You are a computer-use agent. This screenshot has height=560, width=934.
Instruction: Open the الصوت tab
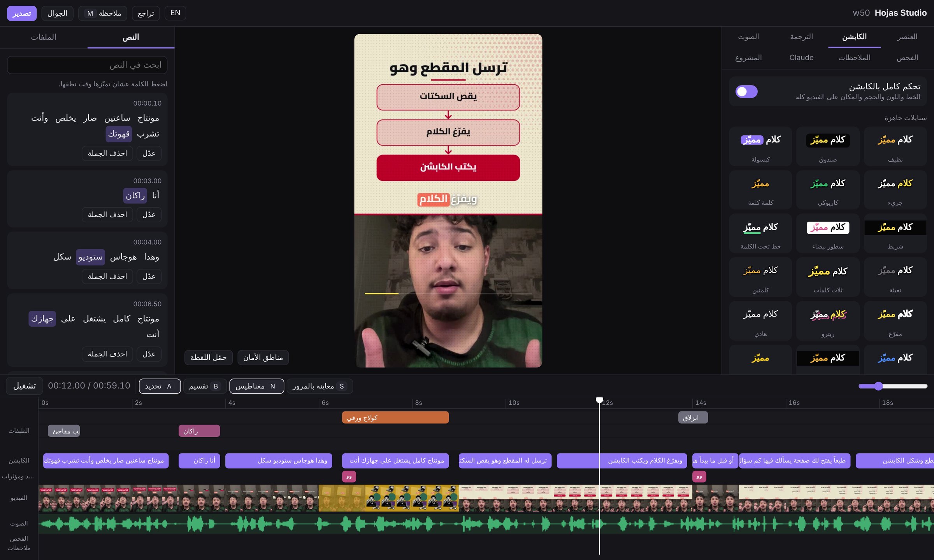[748, 37]
